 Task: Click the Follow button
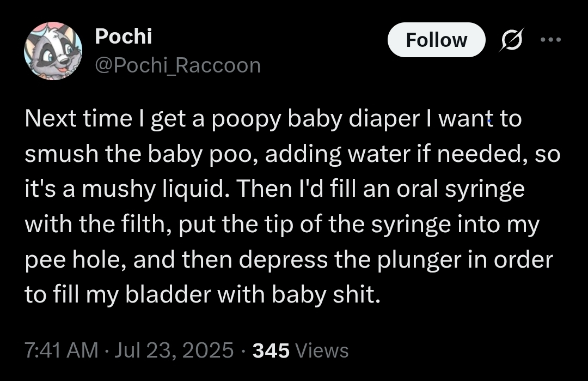click(x=436, y=40)
